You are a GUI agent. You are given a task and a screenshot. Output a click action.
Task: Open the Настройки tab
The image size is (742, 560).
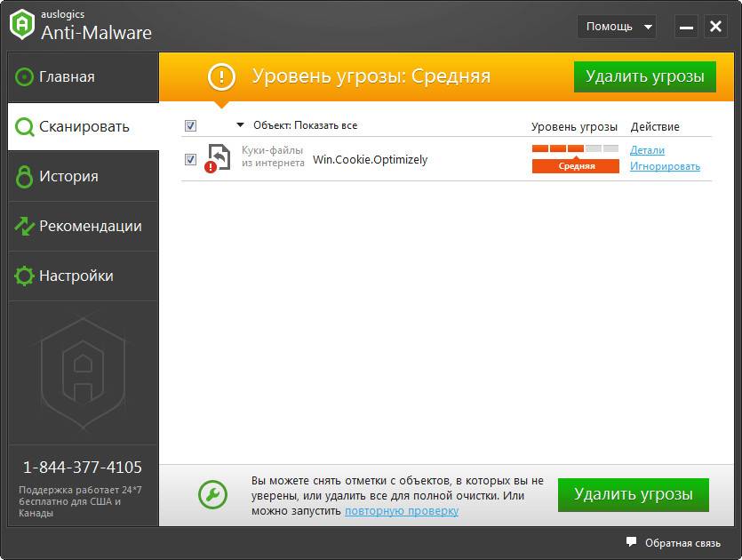click(84, 276)
